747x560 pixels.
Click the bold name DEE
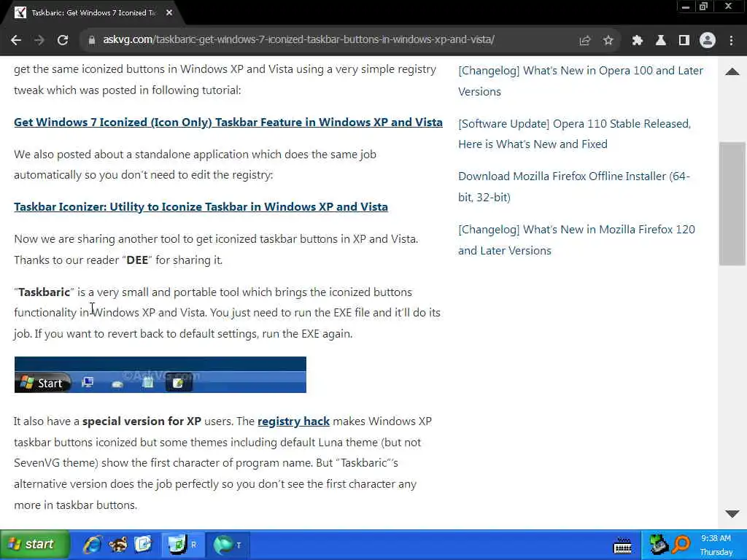tap(137, 260)
